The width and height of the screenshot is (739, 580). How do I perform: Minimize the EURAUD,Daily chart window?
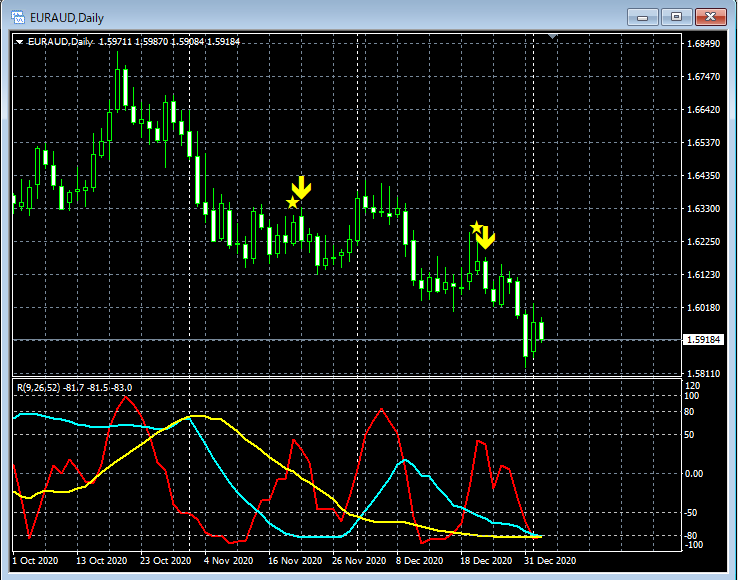pos(643,16)
